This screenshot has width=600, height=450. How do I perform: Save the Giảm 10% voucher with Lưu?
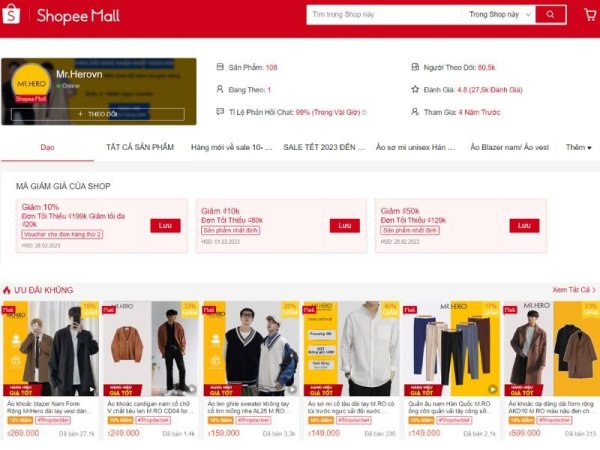(165, 226)
